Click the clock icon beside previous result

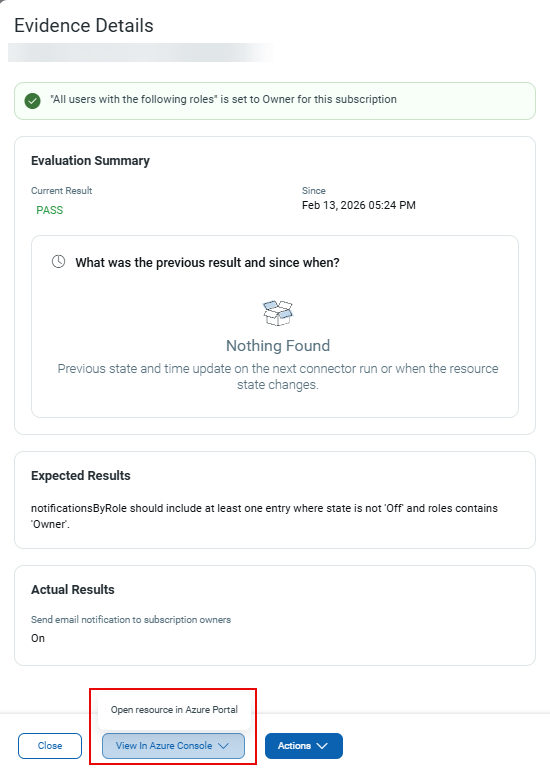point(58,261)
